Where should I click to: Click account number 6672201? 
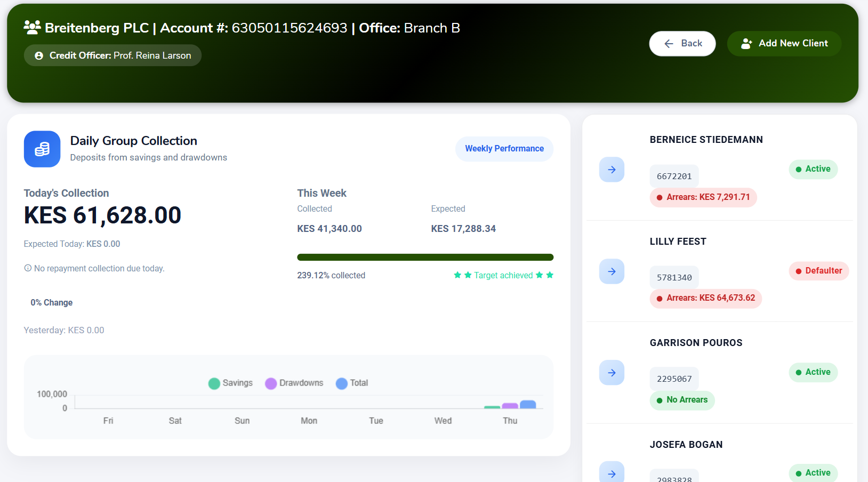click(674, 176)
